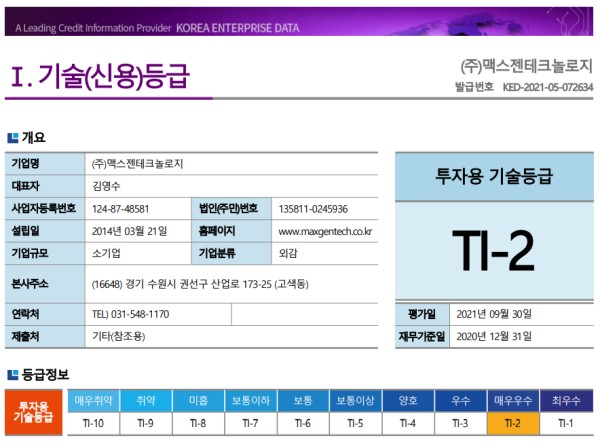The width and height of the screenshot is (600, 444).
Task: Click the 사업자등록번호 label cell
Action: [45, 209]
